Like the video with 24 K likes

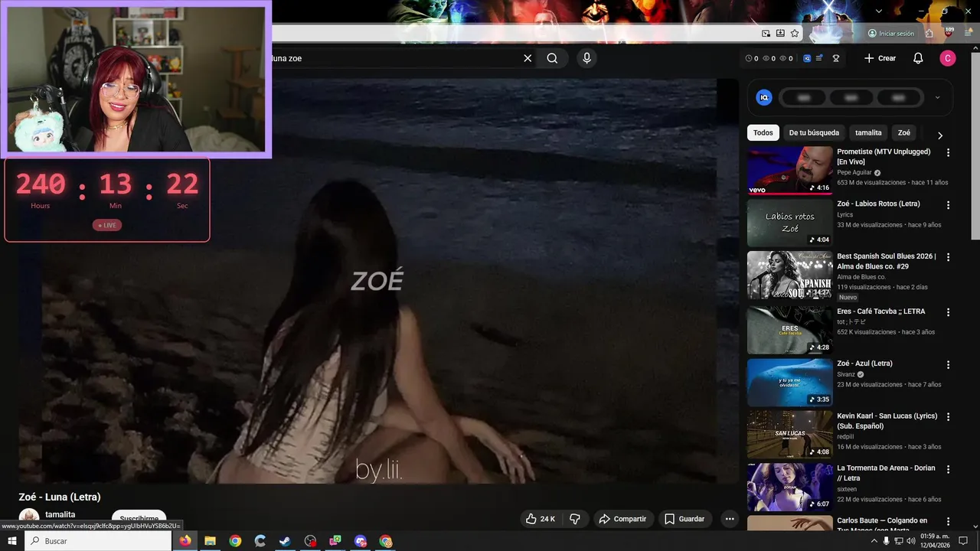click(x=540, y=519)
